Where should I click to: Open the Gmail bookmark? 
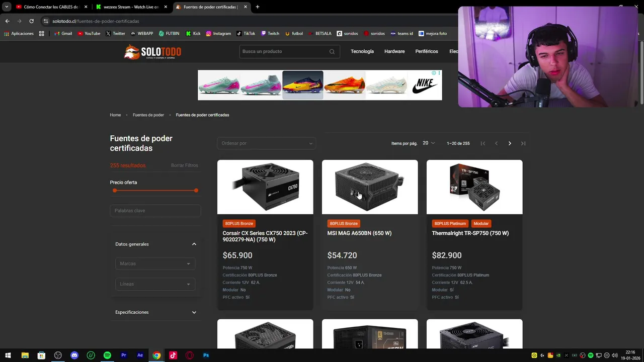63,34
